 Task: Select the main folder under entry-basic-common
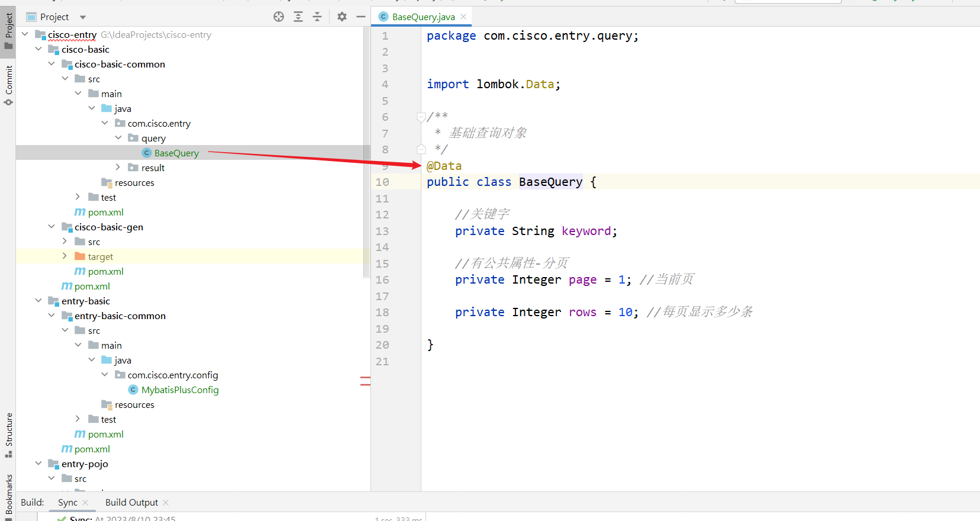[x=111, y=345]
